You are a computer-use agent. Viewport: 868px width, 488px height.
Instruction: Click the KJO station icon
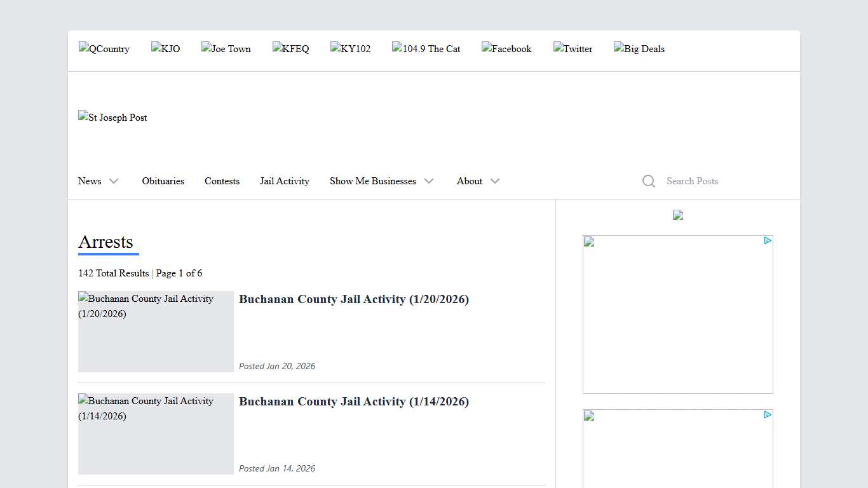point(165,49)
